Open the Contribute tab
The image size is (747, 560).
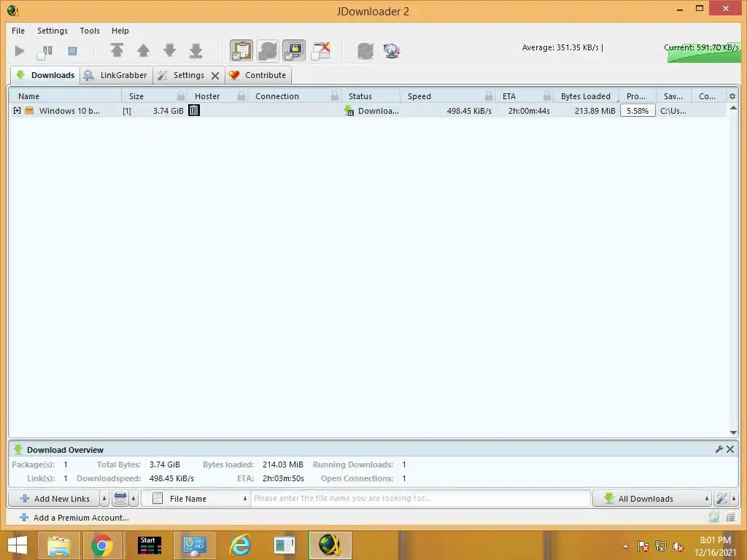(x=258, y=75)
